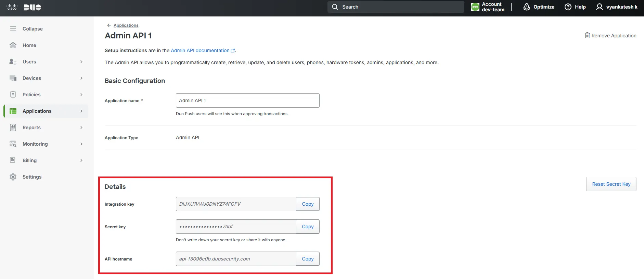Click the Billing document icon
The height and width of the screenshot is (279, 644).
pos(13,160)
